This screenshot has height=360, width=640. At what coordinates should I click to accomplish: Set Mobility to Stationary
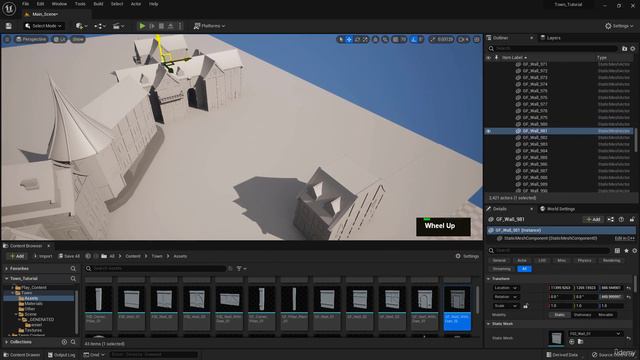click(582, 315)
